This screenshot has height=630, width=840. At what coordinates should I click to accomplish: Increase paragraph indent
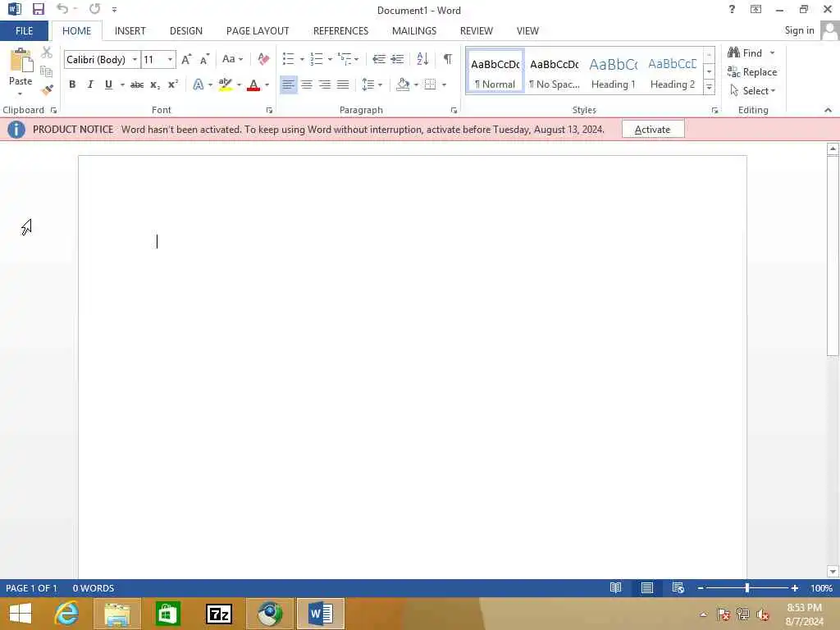pyautogui.click(x=397, y=59)
